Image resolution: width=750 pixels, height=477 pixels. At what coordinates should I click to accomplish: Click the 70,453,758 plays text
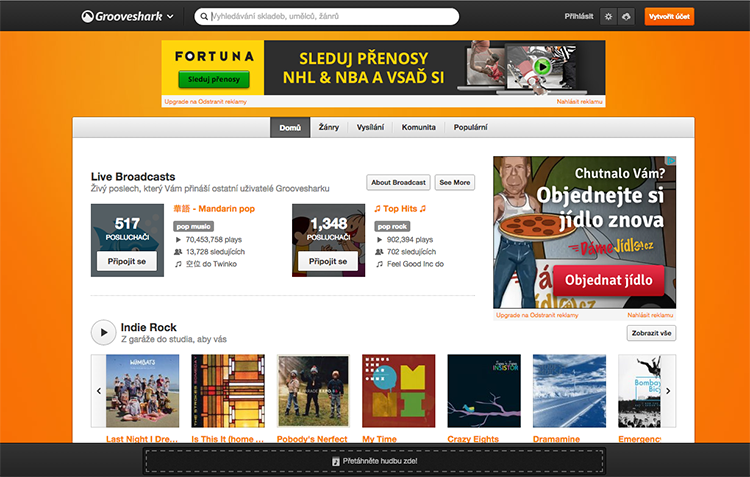pos(214,239)
